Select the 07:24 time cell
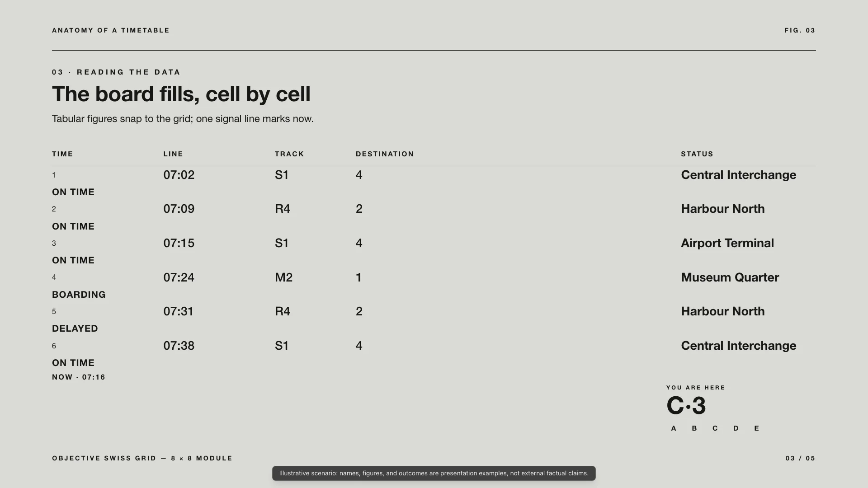This screenshot has height=488, width=868. [179, 277]
